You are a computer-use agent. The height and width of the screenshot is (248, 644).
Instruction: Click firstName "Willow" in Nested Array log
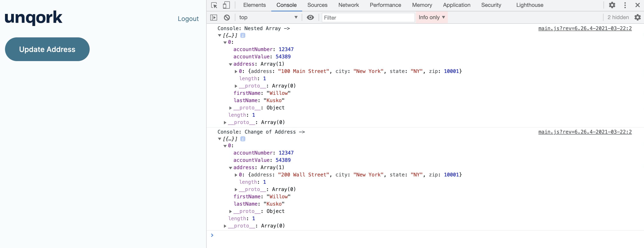(x=262, y=93)
